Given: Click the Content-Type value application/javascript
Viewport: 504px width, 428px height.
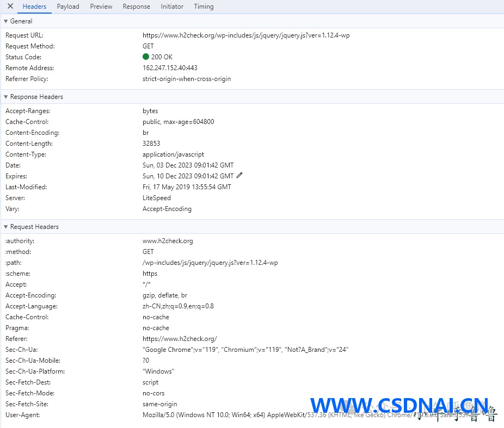Looking at the screenshot, I should (x=173, y=154).
